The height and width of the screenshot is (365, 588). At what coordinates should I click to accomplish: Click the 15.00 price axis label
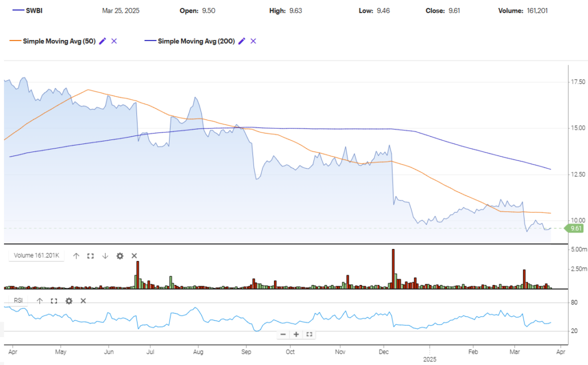[x=578, y=128]
